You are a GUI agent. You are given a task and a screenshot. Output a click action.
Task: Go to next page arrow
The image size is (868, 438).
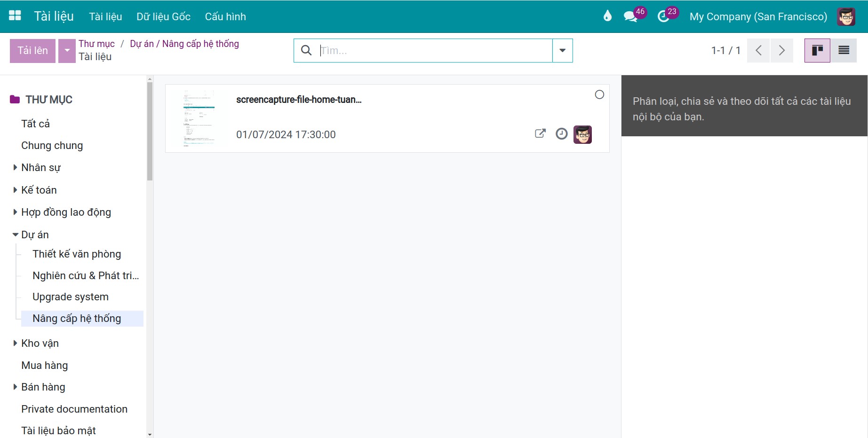pos(782,50)
